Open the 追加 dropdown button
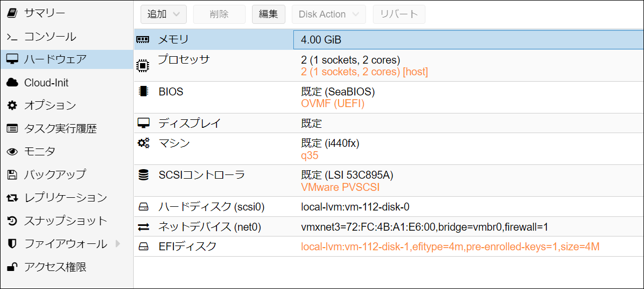 coord(163,14)
